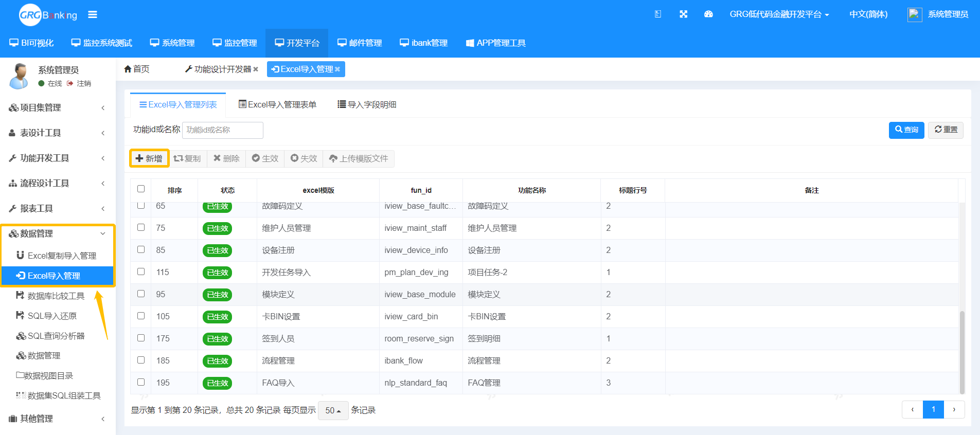Switch to 功能设计开发器 tab
The image size is (980, 435).
click(x=221, y=69)
